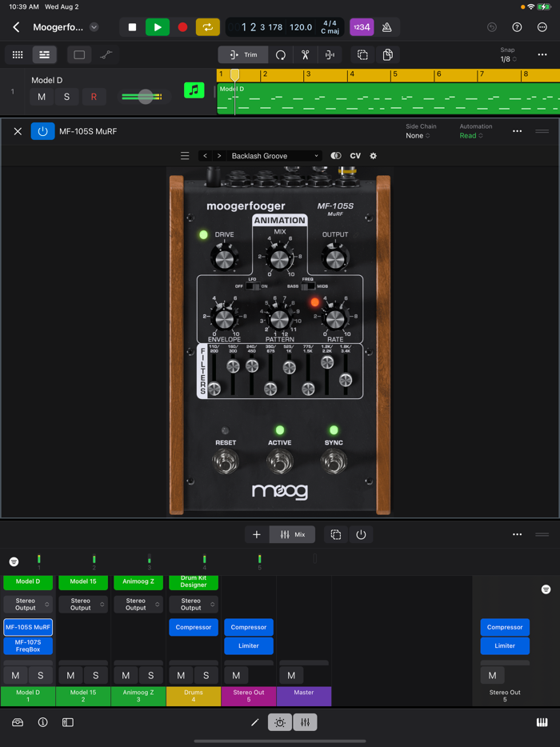Click the SYNC footswitch

[334, 461]
